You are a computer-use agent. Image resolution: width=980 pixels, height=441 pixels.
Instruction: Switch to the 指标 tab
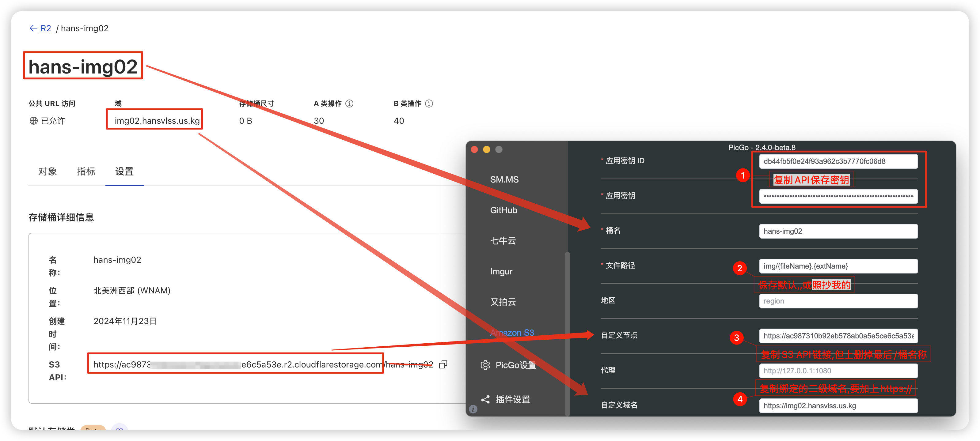pos(86,171)
